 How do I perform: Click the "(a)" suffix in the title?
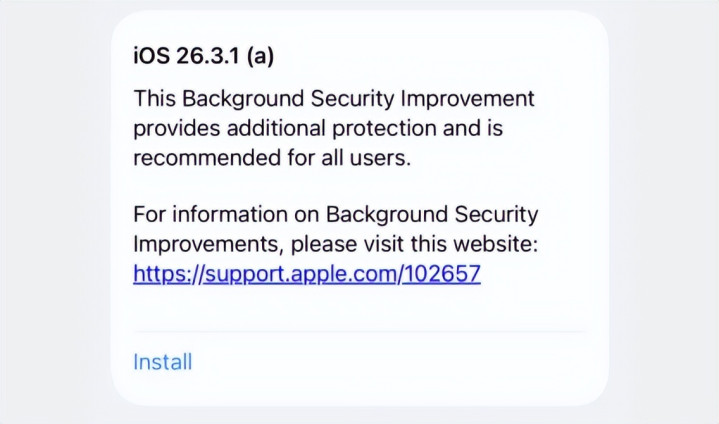[258, 56]
